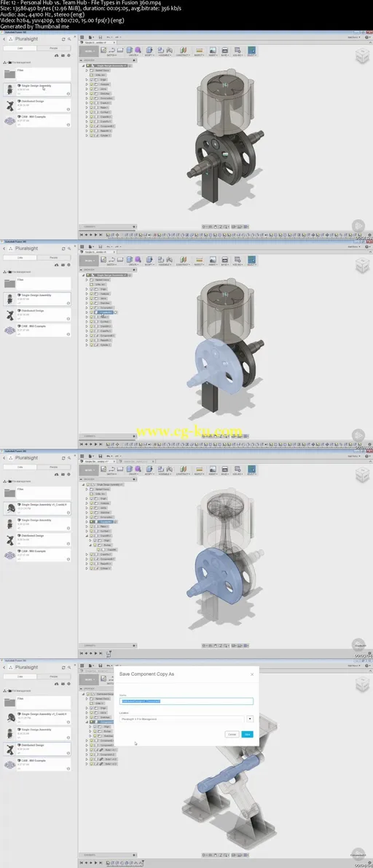Click the INSERT tool icon in the second frame
The image size is (373, 868).
213,260
